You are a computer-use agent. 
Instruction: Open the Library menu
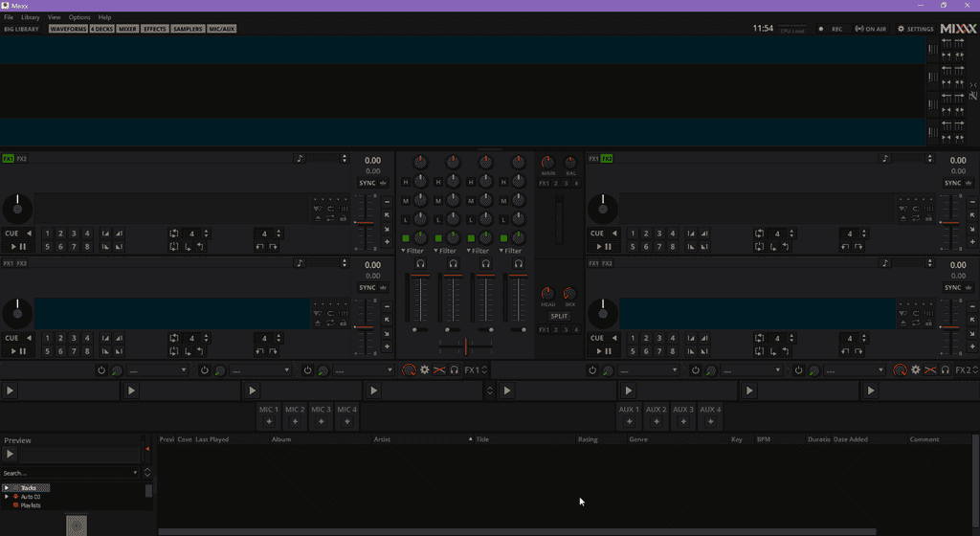coord(30,17)
